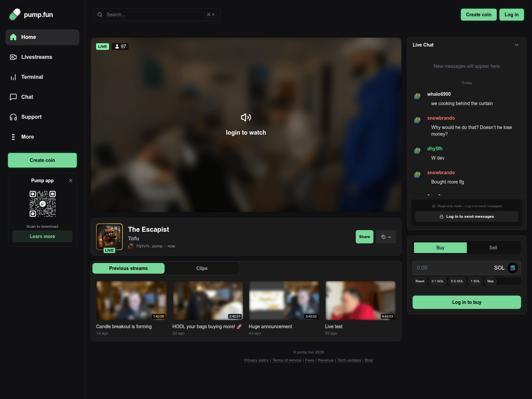Open the Chat section icon
The width and height of the screenshot is (532, 399).
[x=13, y=97]
